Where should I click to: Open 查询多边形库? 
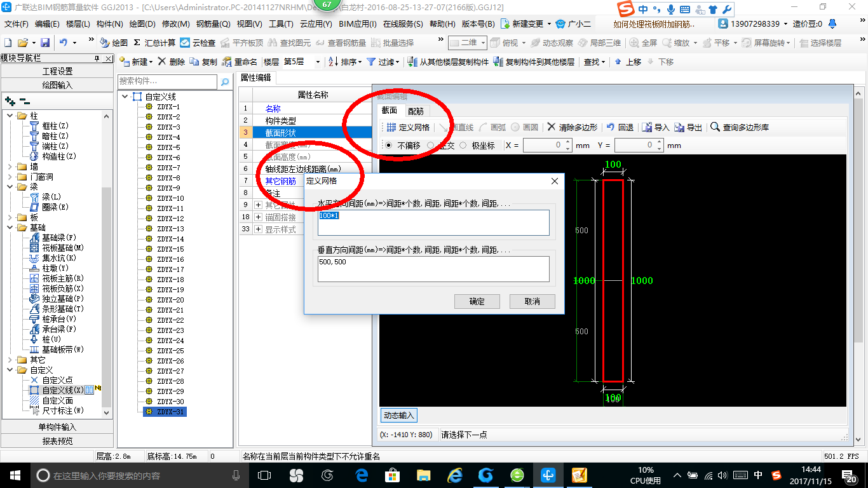pyautogui.click(x=740, y=127)
